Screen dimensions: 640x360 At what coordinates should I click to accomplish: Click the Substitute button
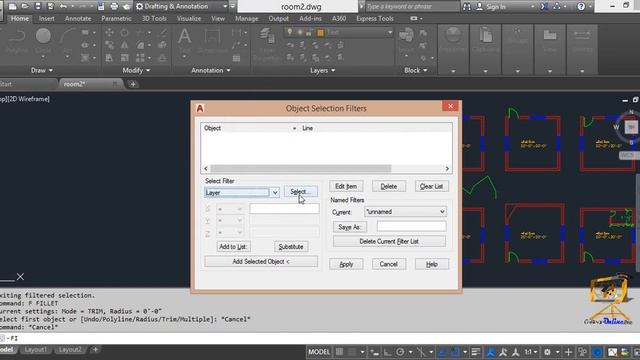pyautogui.click(x=291, y=247)
